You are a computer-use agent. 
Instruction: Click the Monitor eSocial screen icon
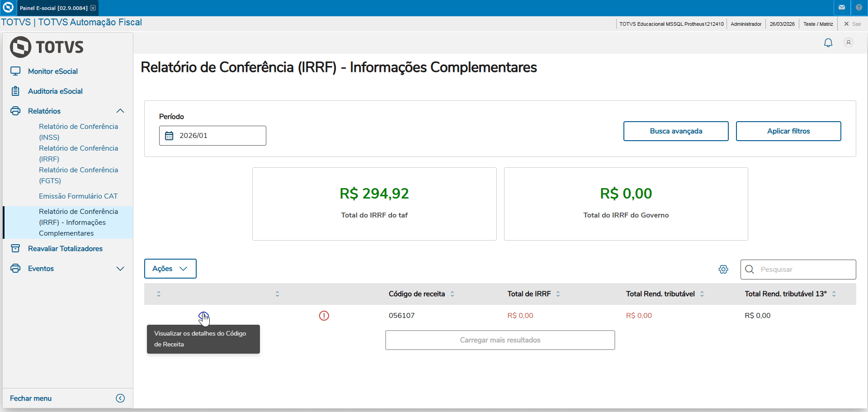(x=15, y=71)
